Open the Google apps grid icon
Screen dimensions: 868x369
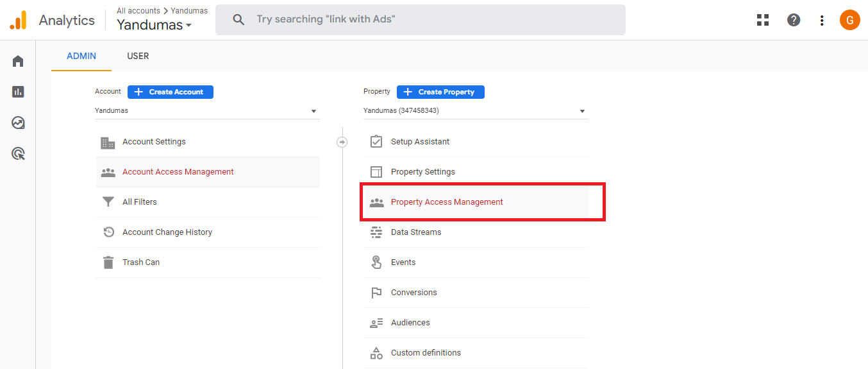(x=763, y=20)
